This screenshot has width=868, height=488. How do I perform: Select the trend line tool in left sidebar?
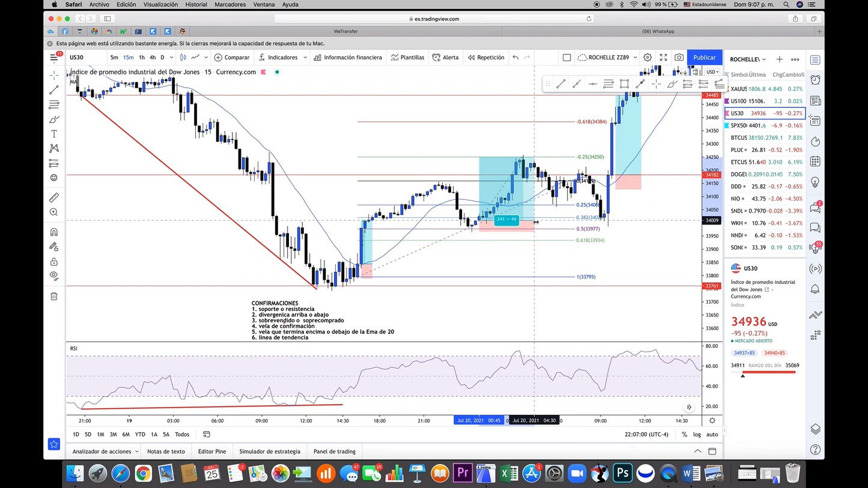point(54,89)
